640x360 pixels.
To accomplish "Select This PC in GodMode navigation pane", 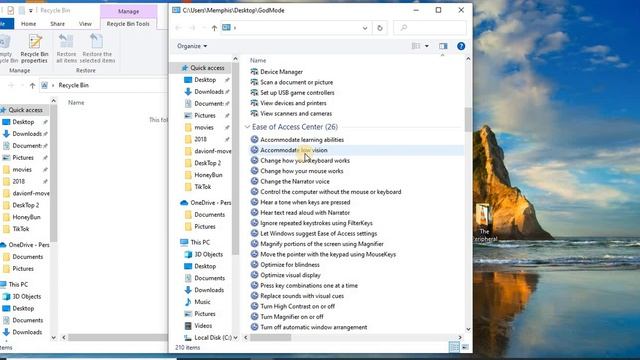I will [x=200, y=242].
